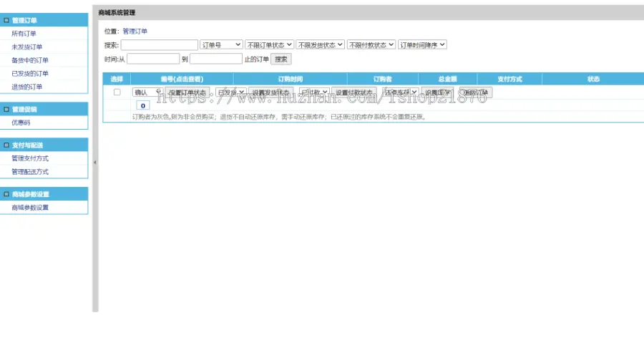The width and height of the screenshot is (644, 341).
Task: Click the 编号(点击查看) column header
Action: pyautogui.click(x=182, y=79)
